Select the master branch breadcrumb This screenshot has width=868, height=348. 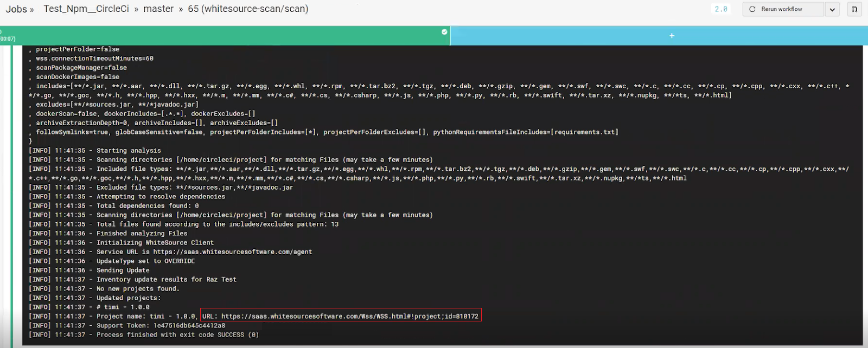tap(158, 9)
